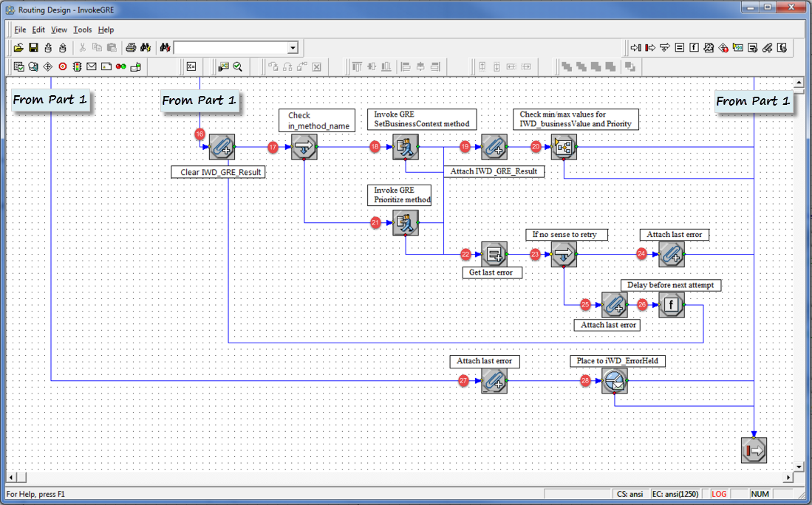This screenshot has width=812, height=505.
Task: Click the Open folder toolbar icon
Action: coord(18,48)
